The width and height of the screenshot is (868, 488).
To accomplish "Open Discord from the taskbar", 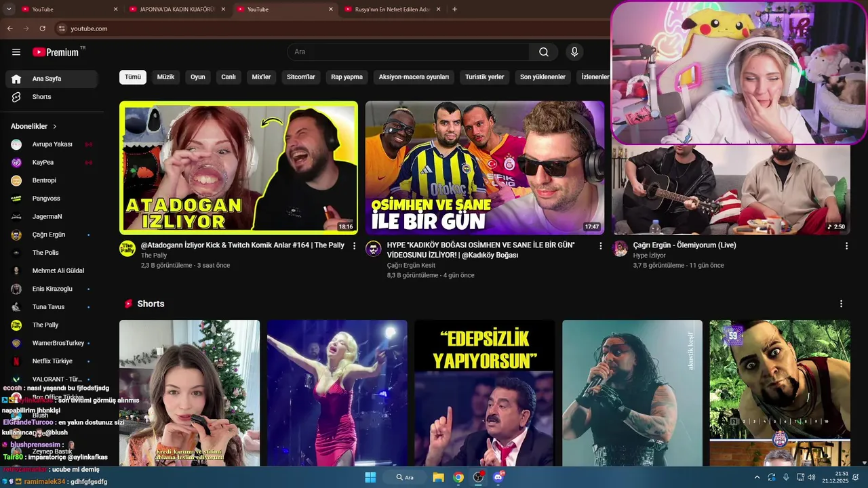I will (x=498, y=477).
